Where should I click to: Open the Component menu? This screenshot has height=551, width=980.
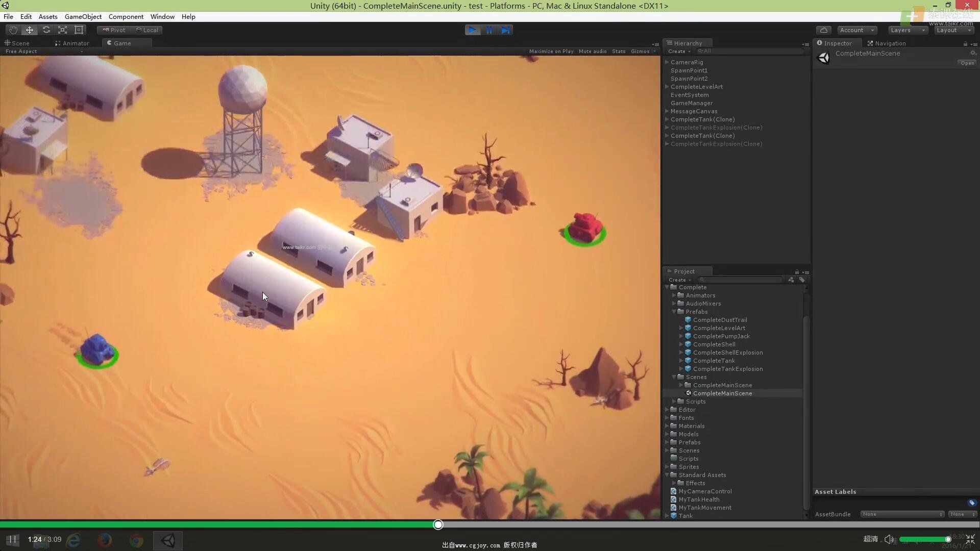[x=126, y=17]
